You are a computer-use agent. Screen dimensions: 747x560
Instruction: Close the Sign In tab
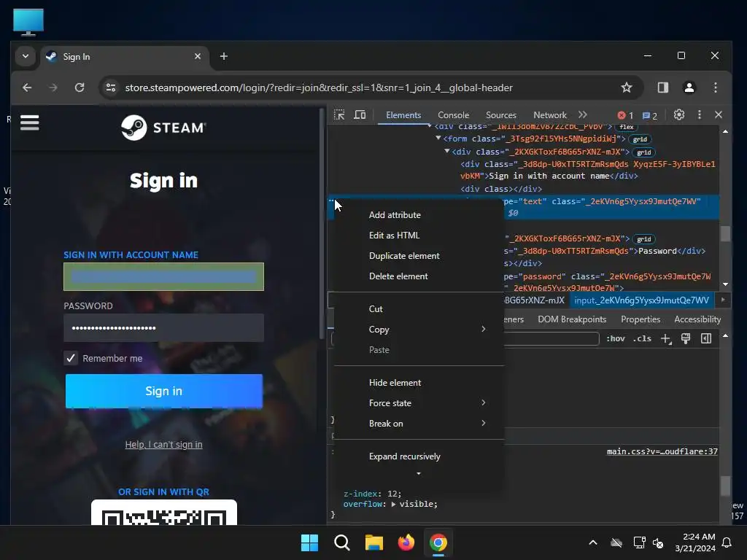[x=197, y=56]
